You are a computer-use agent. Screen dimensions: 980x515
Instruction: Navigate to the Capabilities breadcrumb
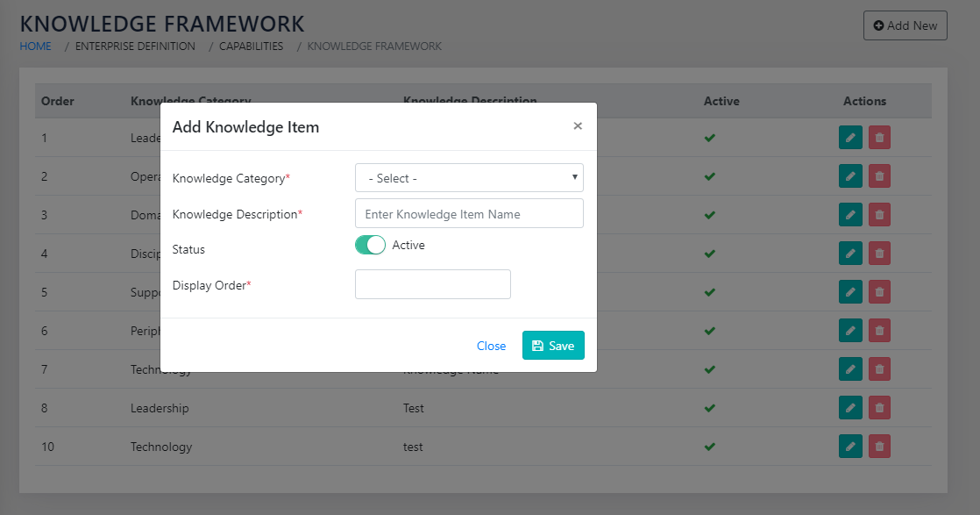coord(251,46)
